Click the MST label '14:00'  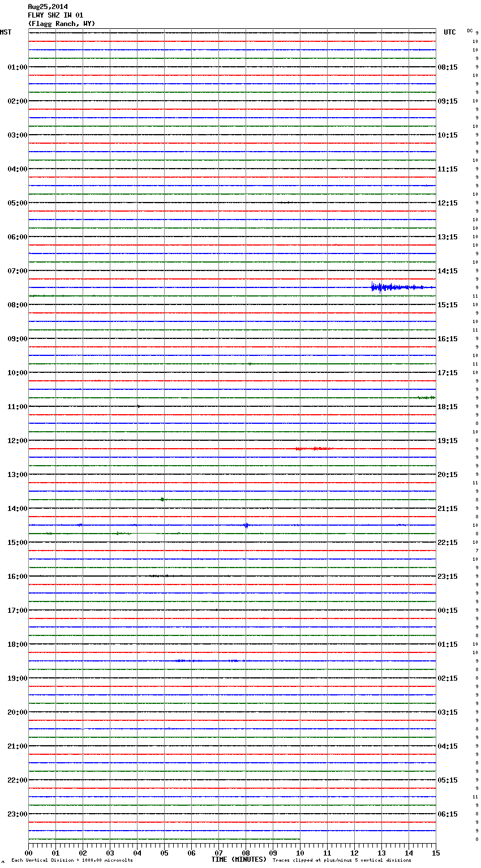click(x=18, y=509)
